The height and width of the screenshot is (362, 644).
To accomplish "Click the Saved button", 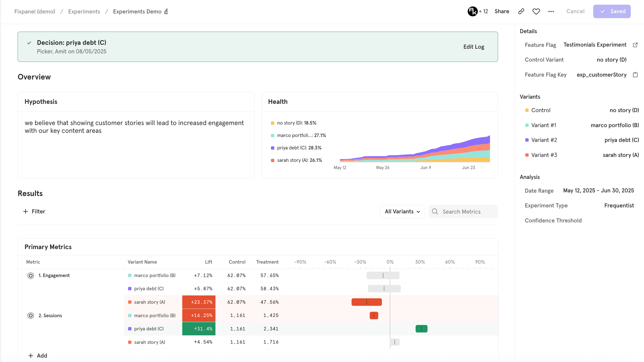I will [612, 11].
